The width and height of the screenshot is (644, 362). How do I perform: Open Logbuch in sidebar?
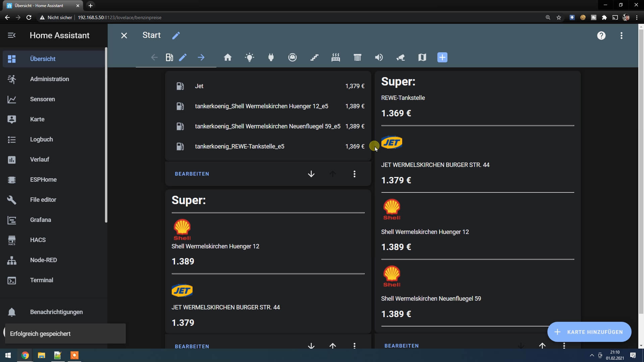coord(54,139)
